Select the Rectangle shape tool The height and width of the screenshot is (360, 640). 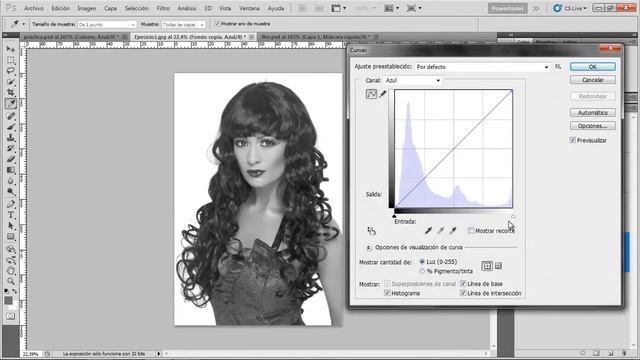click(11, 237)
